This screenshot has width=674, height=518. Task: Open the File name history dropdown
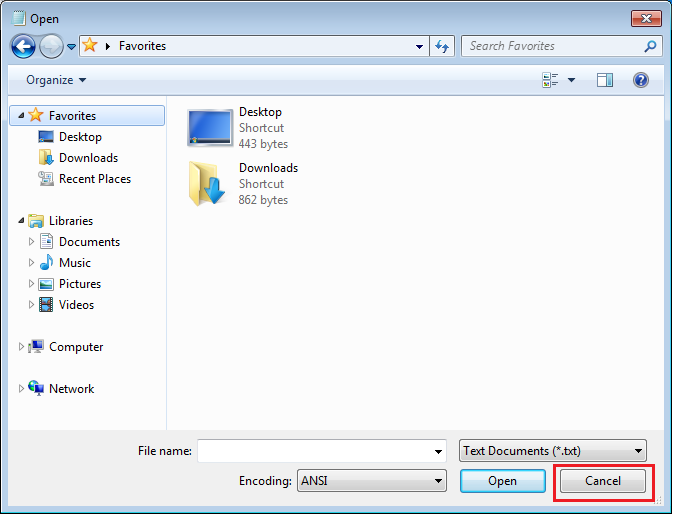tap(438, 451)
